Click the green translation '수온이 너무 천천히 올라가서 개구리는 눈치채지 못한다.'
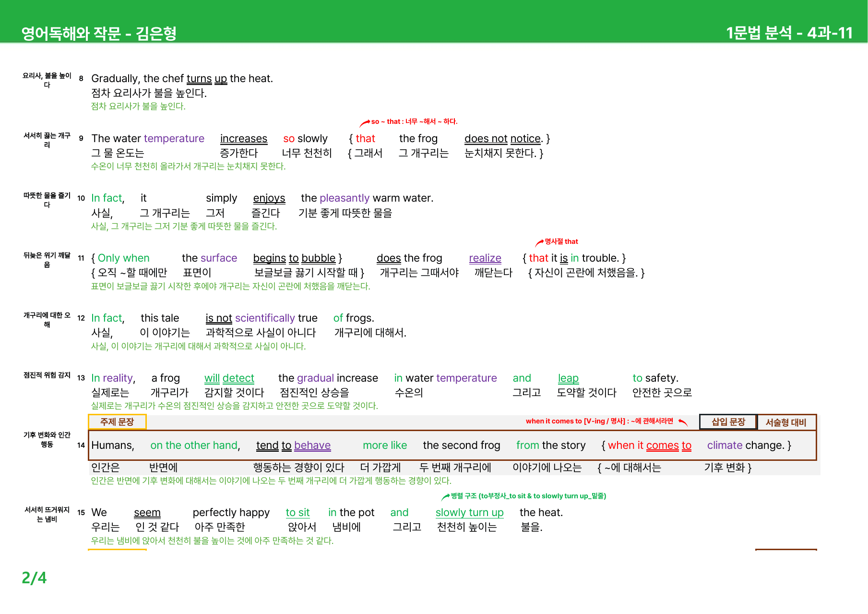This screenshot has width=868, height=614. click(188, 166)
